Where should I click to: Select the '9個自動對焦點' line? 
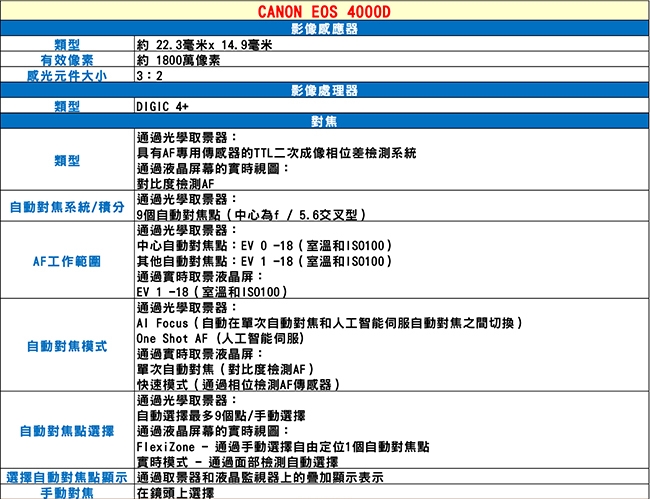tap(251, 215)
